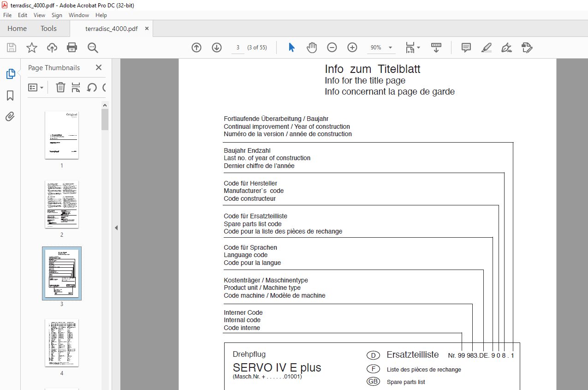Click the 'Liste des pièces de rechange' text
The image size is (588, 390).
coord(424,370)
